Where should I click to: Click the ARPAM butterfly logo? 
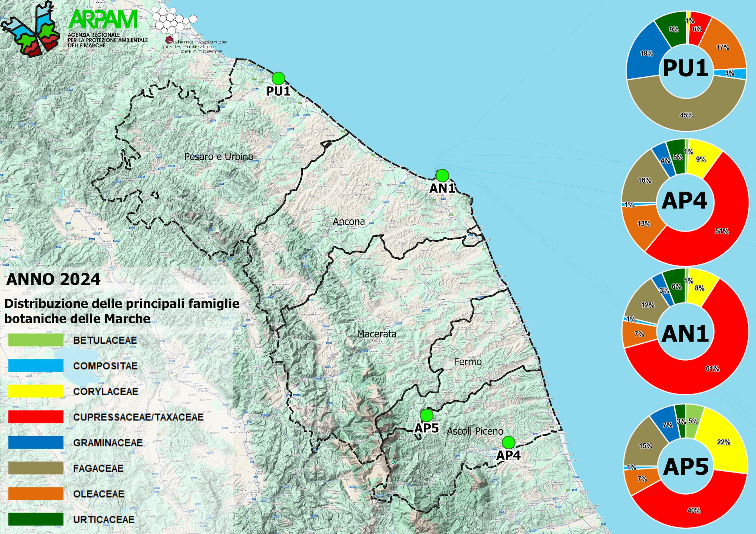point(30,29)
